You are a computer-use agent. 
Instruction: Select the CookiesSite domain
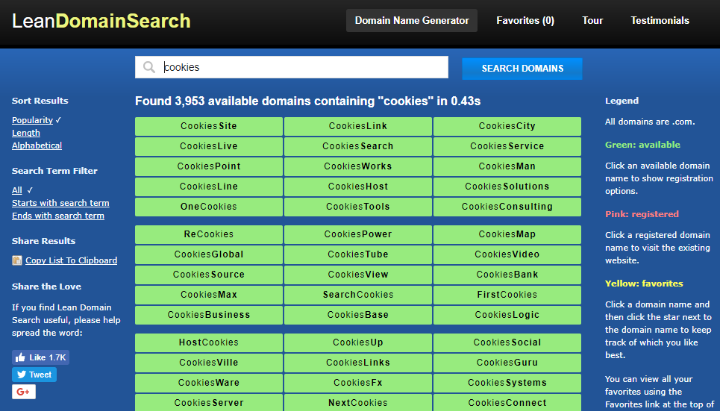click(209, 126)
